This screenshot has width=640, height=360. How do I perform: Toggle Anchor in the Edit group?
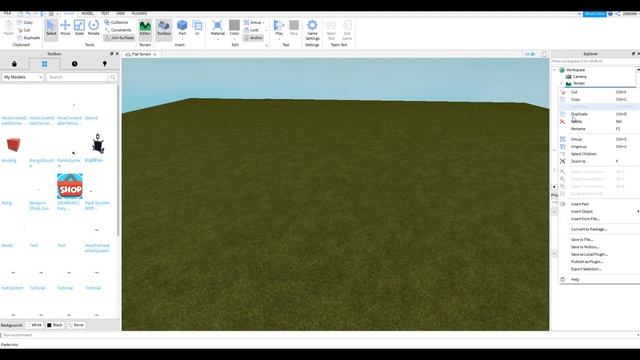click(x=253, y=38)
